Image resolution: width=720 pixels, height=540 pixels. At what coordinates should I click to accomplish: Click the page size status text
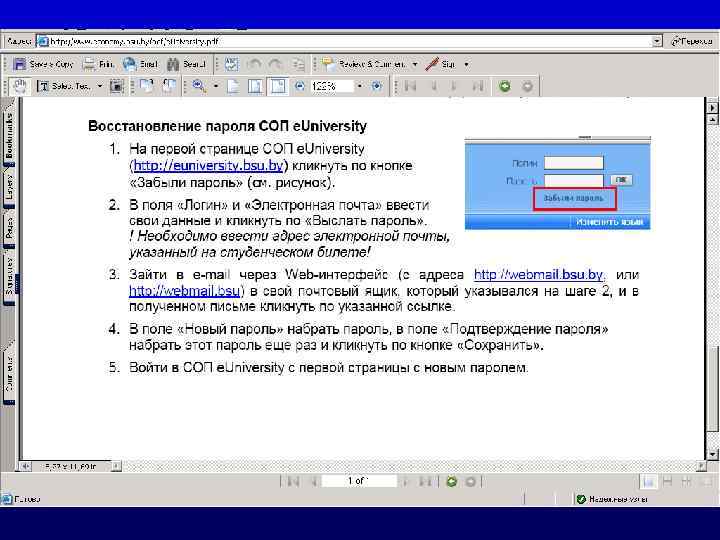click(71, 467)
